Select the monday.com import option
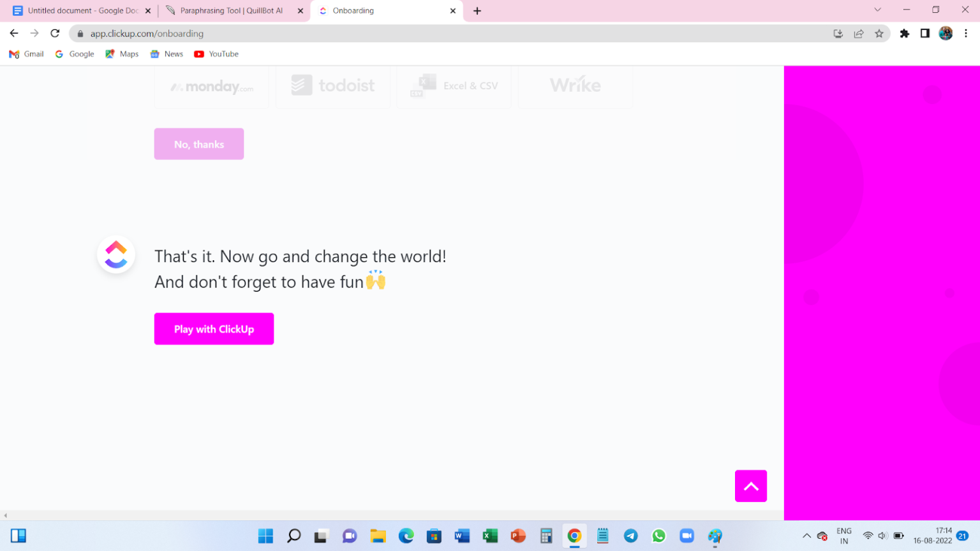Screen dimensions: 980x551 (x=211, y=85)
